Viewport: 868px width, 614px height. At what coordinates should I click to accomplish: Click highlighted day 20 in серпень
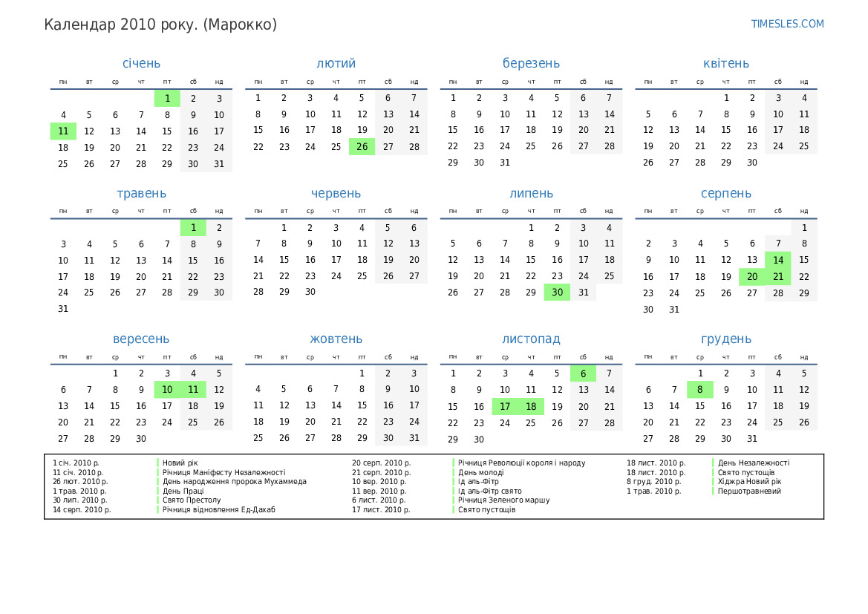point(751,277)
